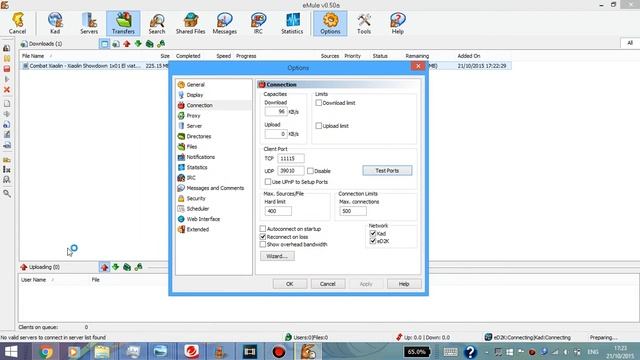The image size is (640, 360).
Task: Open File Explorer from the taskbar
Action: [102, 351]
